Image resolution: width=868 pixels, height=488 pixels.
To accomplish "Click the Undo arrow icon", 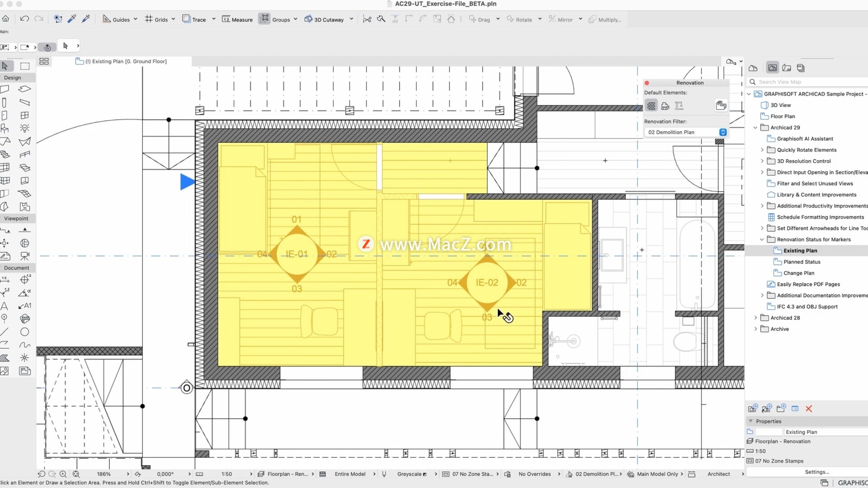I will (x=24, y=19).
